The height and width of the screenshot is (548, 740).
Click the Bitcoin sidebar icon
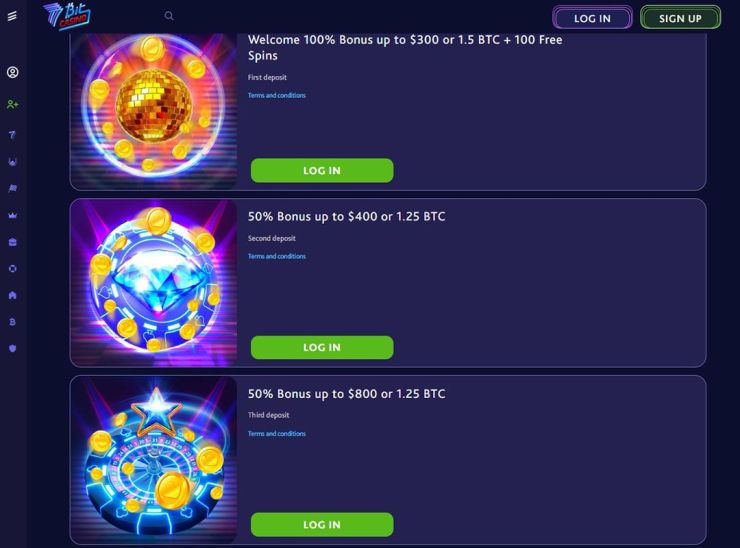coord(13,322)
